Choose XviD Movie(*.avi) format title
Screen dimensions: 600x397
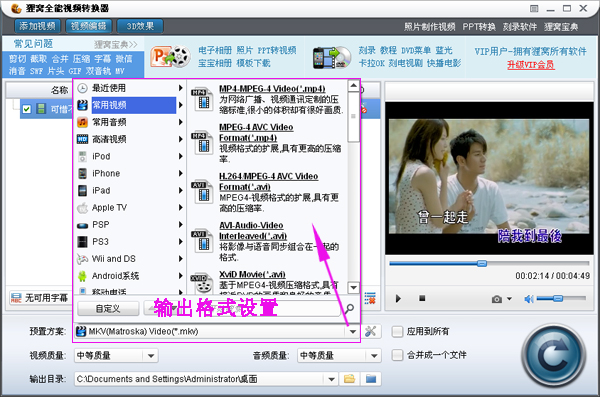point(252,274)
